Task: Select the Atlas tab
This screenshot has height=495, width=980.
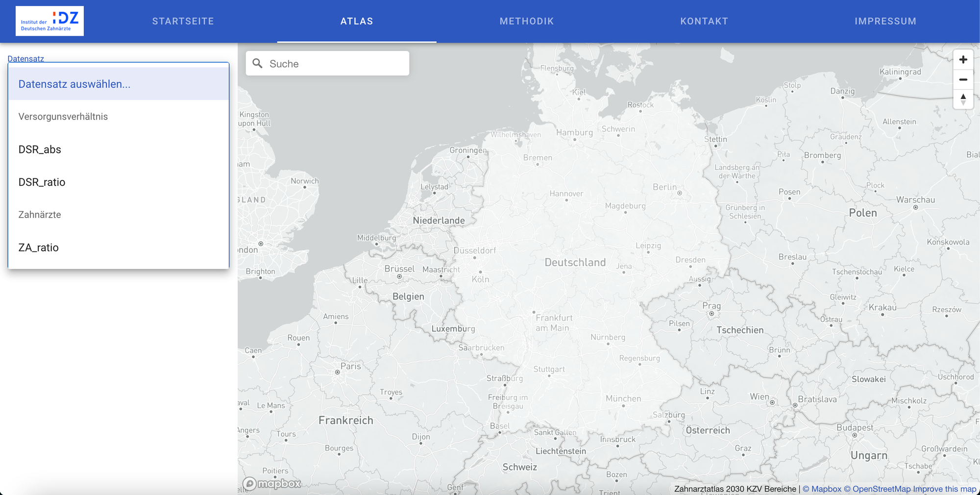Action: click(x=357, y=21)
